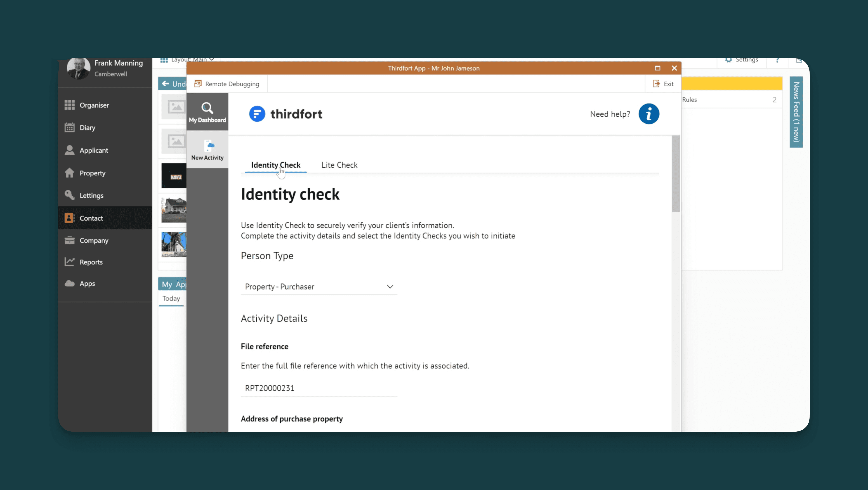Click the File reference input field
Viewport: 868px width, 490px height.
point(319,388)
